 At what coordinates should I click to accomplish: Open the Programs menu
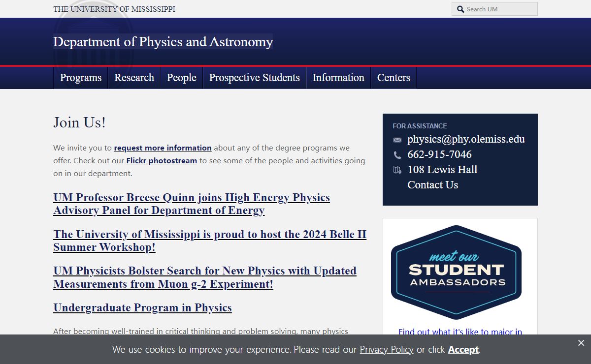[81, 78]
